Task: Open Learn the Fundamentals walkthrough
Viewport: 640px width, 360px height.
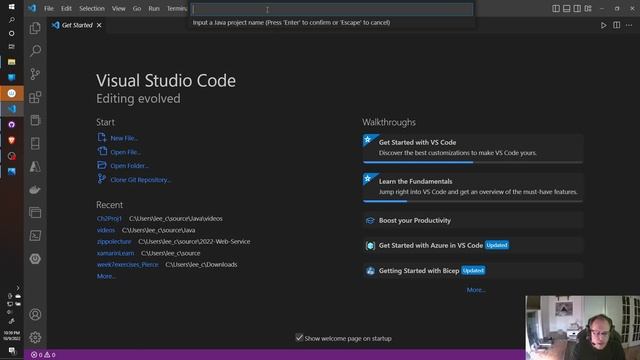Action: (x=473, y=187)
